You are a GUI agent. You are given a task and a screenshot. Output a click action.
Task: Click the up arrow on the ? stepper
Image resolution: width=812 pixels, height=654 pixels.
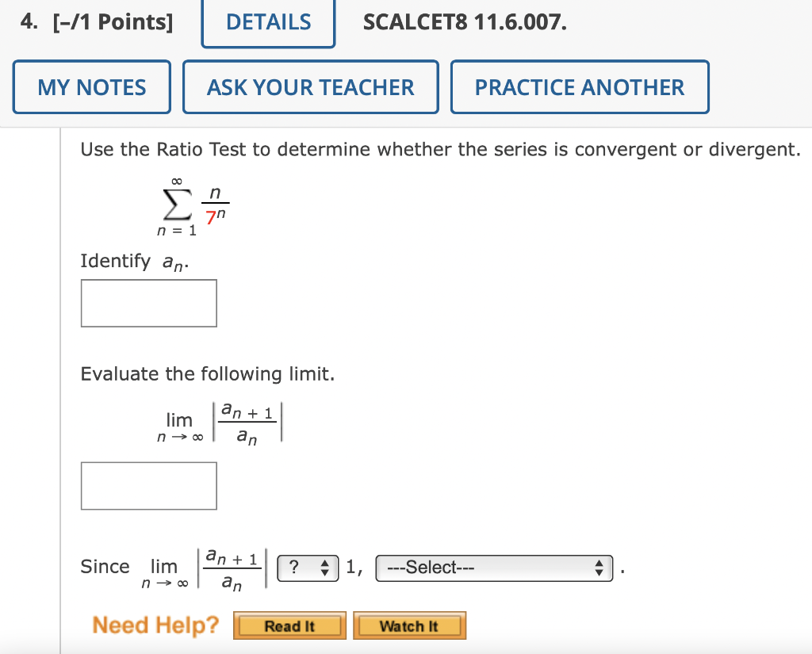pyautogui.click(x=324, y=563)
